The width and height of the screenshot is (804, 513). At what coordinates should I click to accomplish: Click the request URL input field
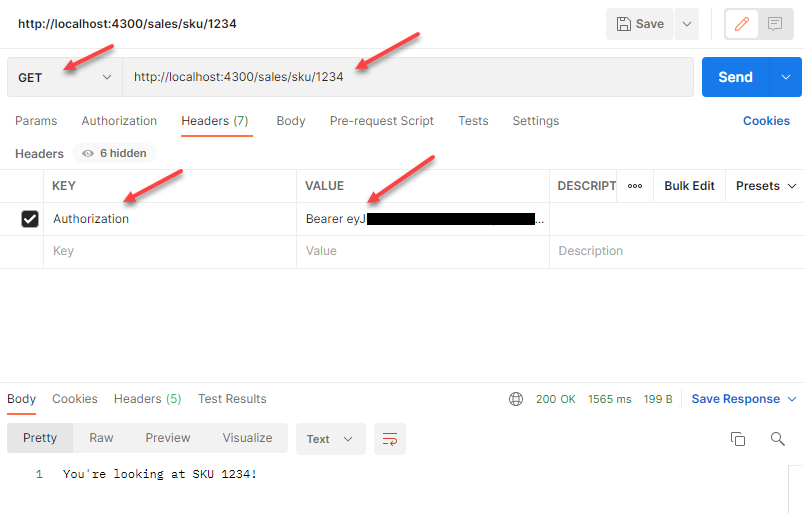coord(408,77)
